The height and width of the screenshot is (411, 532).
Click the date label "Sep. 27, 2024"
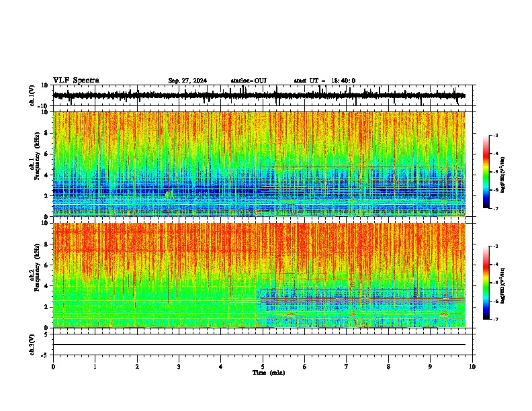187,81
